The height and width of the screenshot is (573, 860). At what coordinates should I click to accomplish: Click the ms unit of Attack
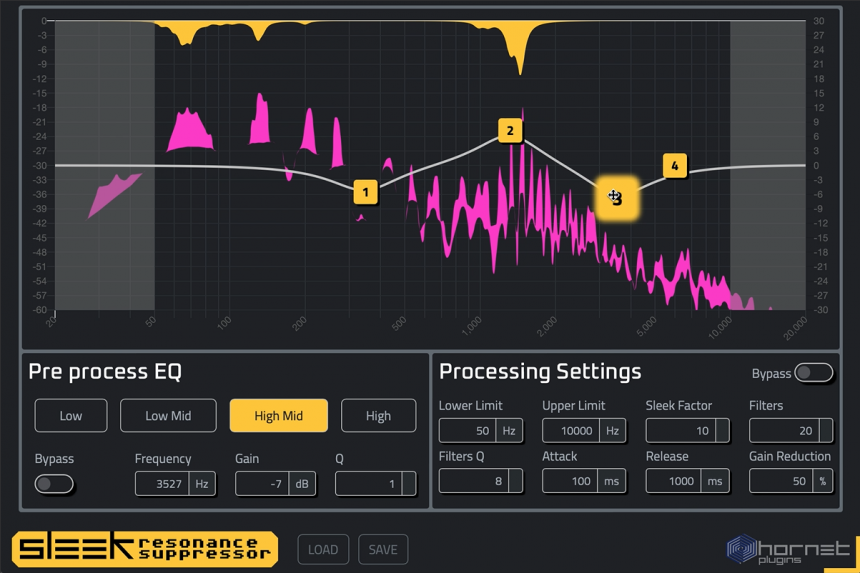(x=612, y=481)
